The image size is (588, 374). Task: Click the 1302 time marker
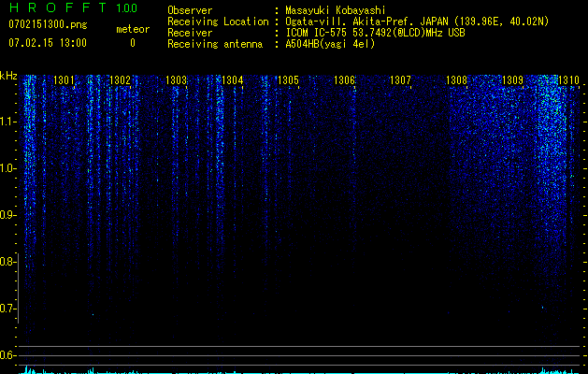[x=120, y=79]
